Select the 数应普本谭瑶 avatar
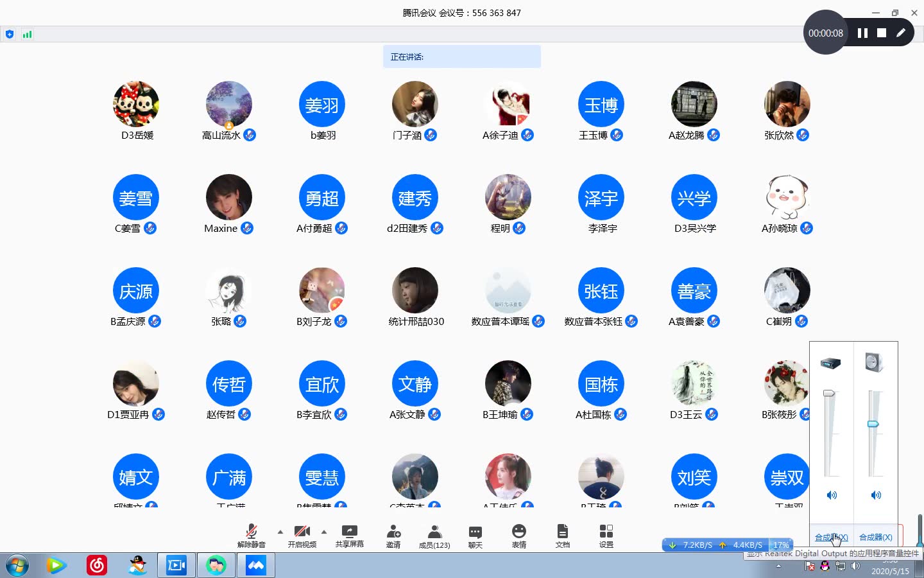 (x=508, y=290)
